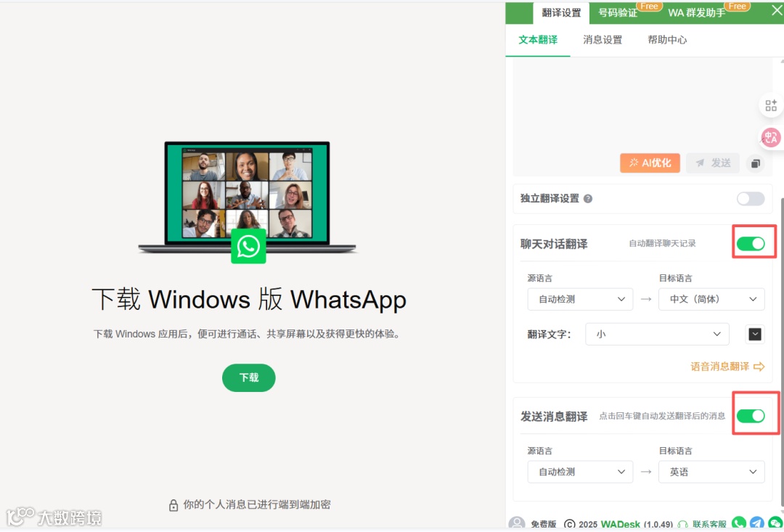
Task: Open the WA 群发助手 tab
Action: click(x=696, y=13)
